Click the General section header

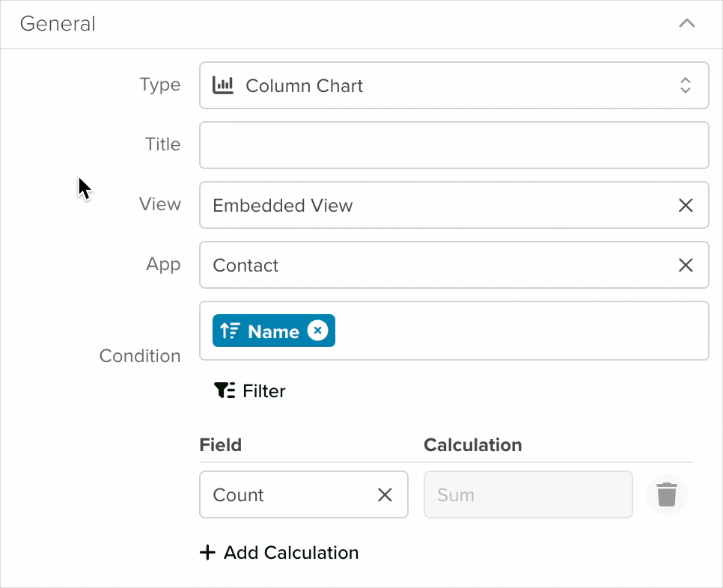point(361,24)
